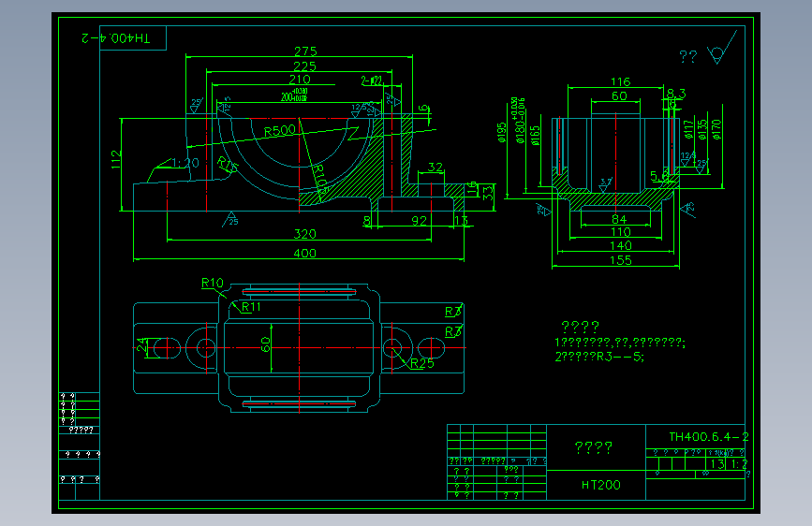Click the 200 toleranced dimension text
This screenshot has height=526, width=812.
click(294, 95)
